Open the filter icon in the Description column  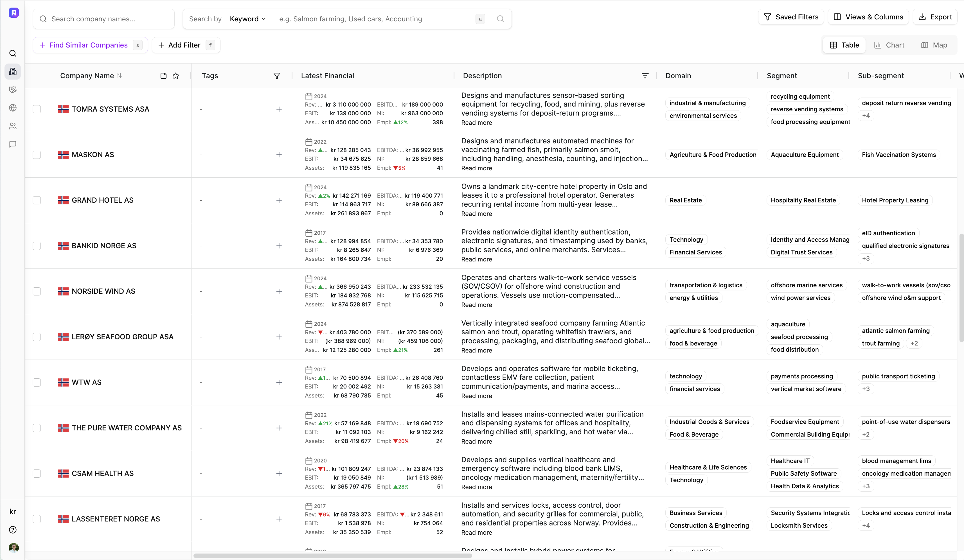(x=645, y=76)
